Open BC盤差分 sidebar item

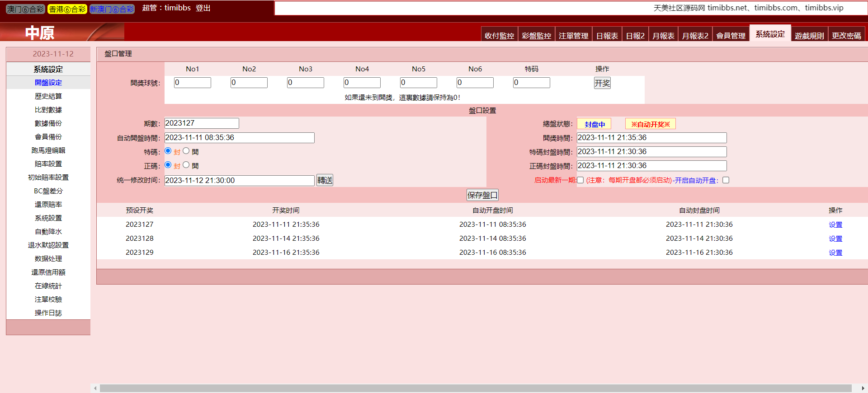[48, 191]
